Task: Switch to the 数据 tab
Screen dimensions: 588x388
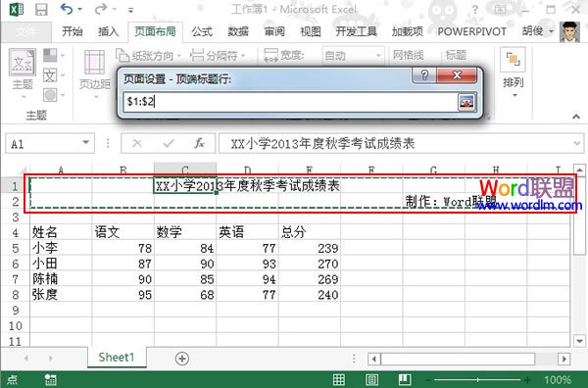Action: (238, 31)
